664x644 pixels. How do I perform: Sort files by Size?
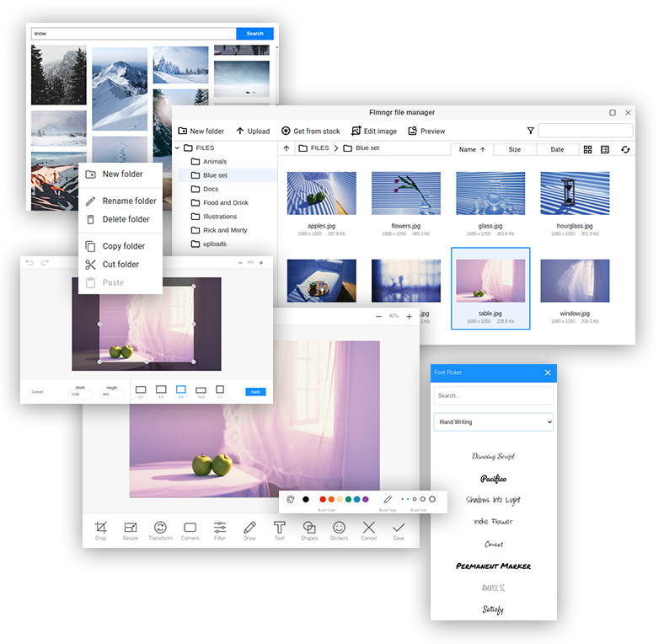tap(515, 149)
